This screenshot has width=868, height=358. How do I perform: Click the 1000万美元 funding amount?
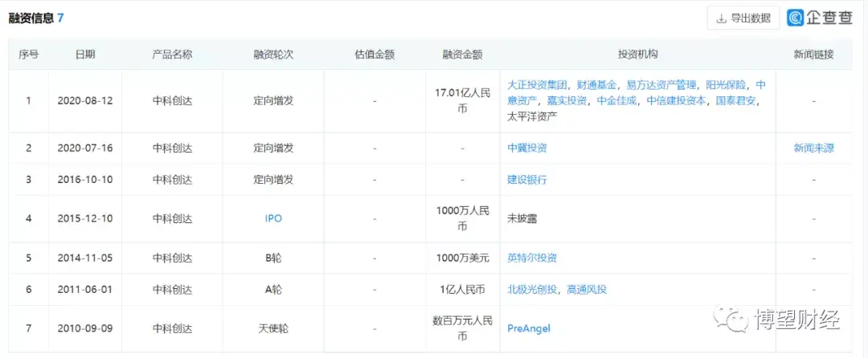pos(463,258)
